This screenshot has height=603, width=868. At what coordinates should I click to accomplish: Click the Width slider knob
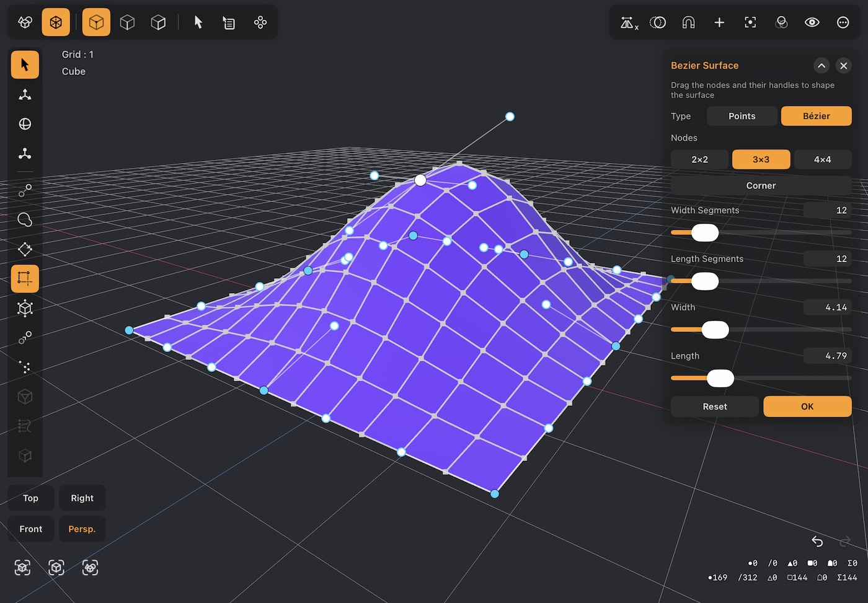coord(715,330)
